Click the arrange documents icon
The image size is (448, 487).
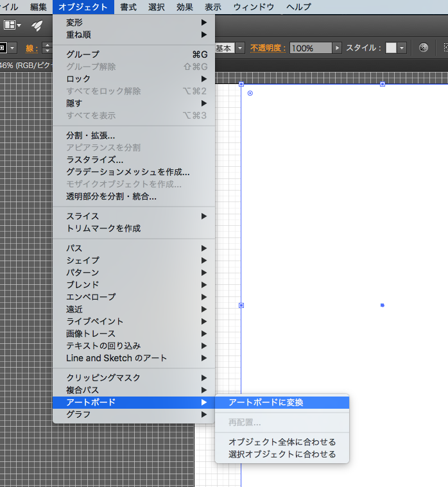pos(12,25)
